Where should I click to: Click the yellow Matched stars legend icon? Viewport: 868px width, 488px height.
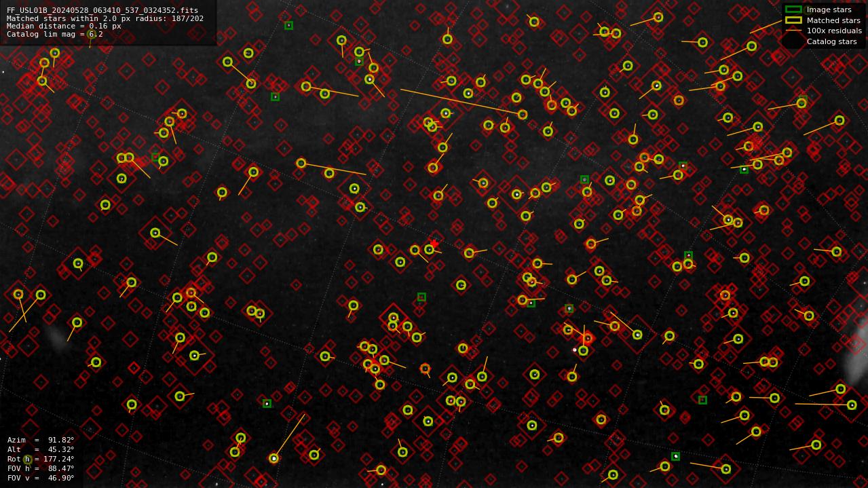pyautogui.click(x=793, y=20)
